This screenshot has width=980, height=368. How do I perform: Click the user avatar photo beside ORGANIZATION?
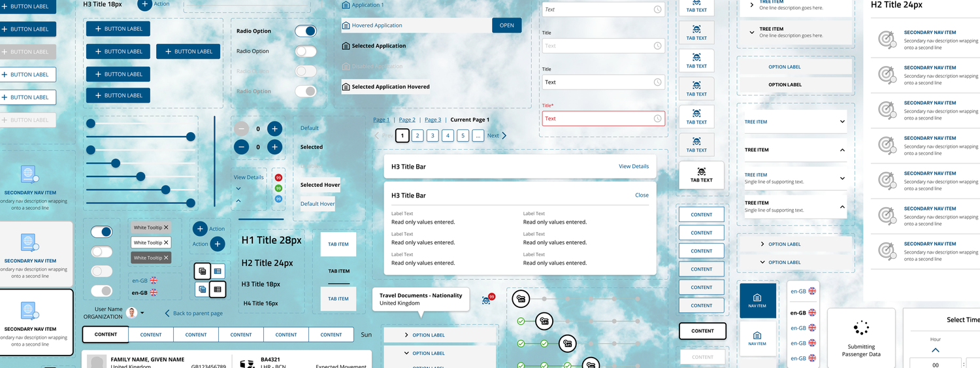tap(132, 312)
